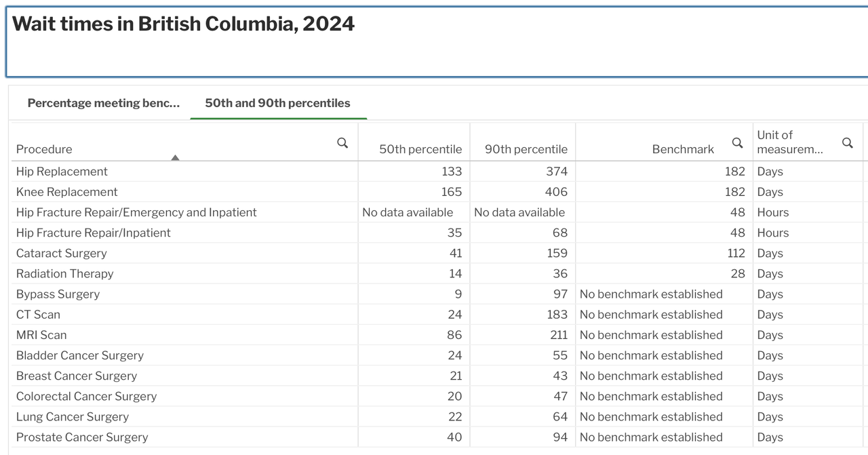Sort by the 90th percentile column header
The height and width of the screenshot is (455, 868).
pos(526,149)
